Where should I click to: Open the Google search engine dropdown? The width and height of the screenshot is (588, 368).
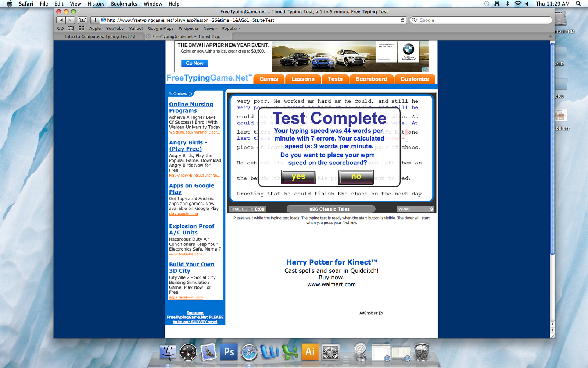click(415, 20)
